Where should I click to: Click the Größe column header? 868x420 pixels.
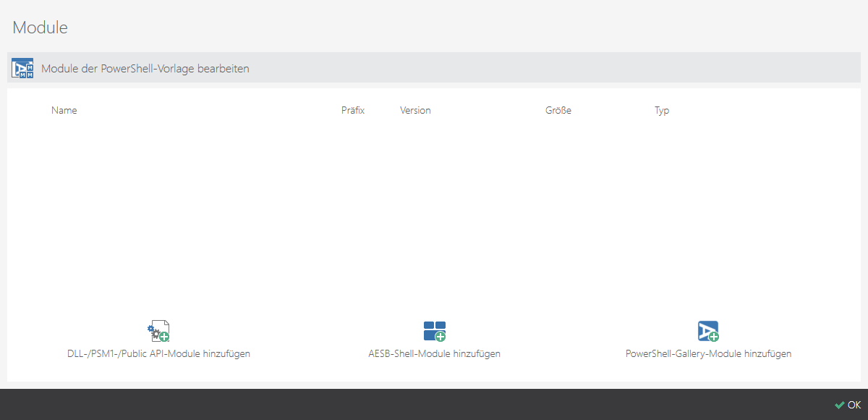[x=558, y=110]
